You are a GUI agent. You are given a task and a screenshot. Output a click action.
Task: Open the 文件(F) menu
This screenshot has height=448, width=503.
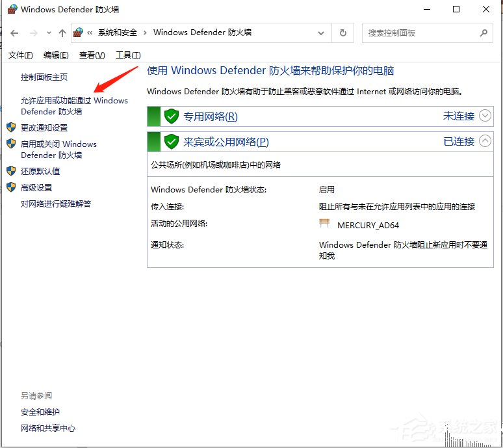20,55
